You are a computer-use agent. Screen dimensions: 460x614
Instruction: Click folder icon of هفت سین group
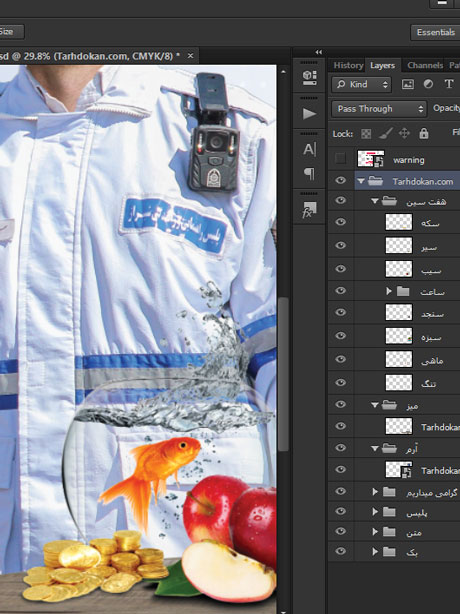tap(390, 201)
